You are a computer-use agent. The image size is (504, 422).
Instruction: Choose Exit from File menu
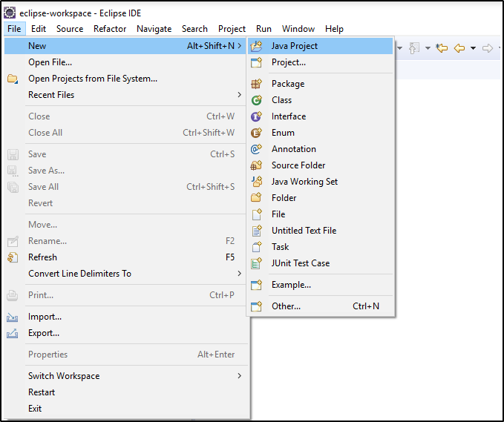(x=127, y=409)
